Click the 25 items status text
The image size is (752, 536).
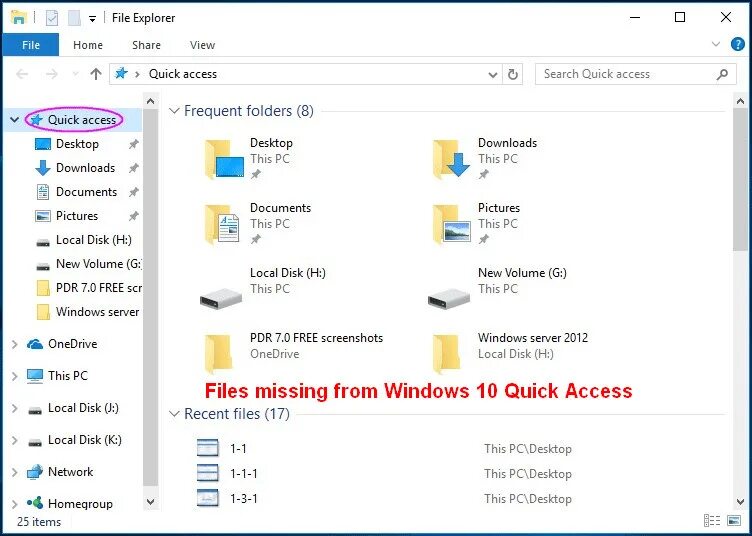[39, 522]
